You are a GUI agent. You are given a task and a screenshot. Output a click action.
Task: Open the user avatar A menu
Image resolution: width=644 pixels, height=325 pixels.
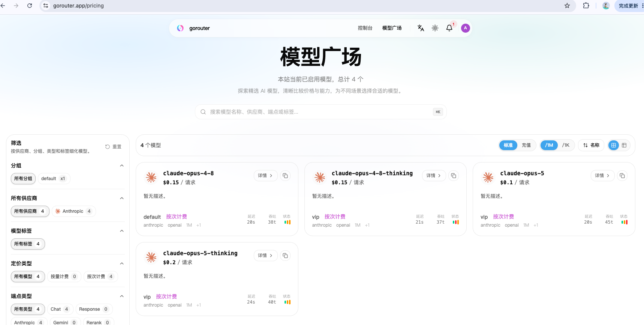(x=465, y=28)
